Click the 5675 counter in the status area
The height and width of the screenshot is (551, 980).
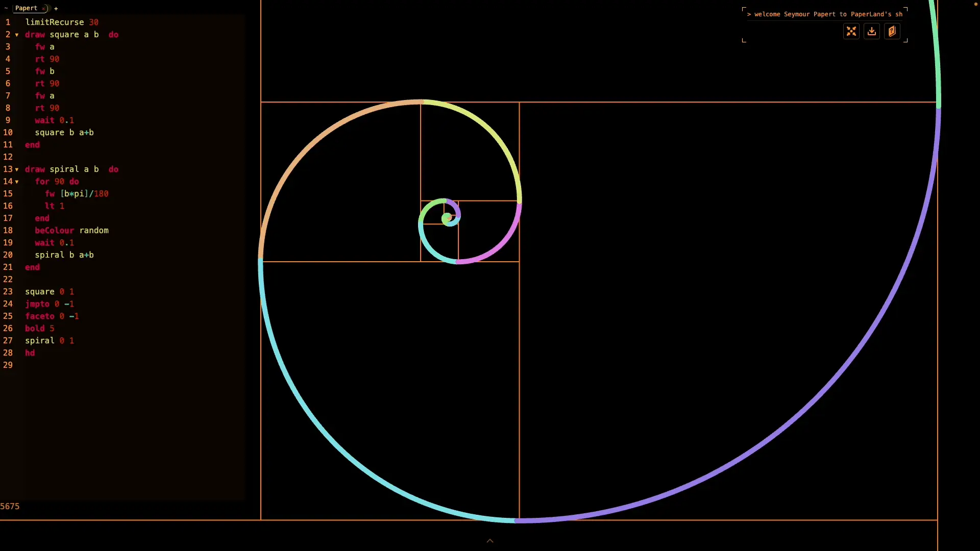10,506
